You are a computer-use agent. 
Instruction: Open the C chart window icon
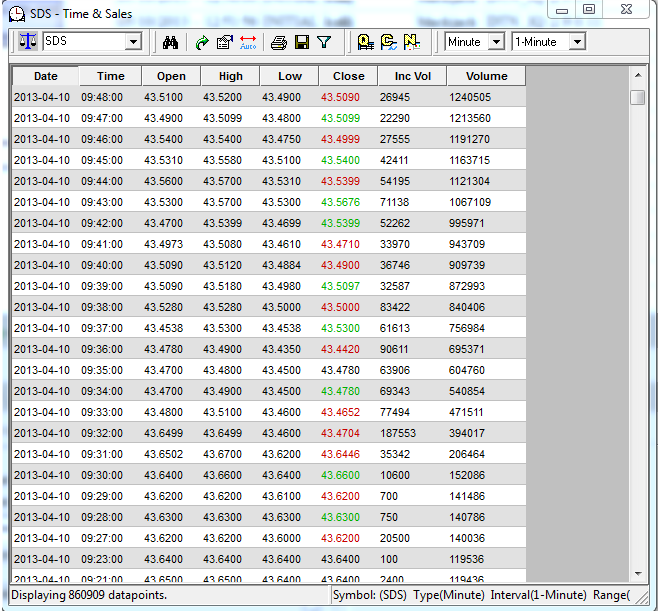pos(389,42)
